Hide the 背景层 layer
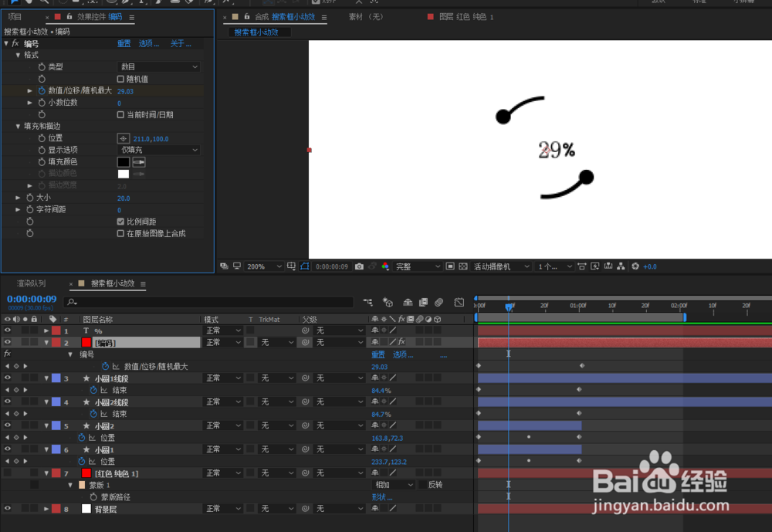Viewport: 772px width, 532px height. point(8,508)
